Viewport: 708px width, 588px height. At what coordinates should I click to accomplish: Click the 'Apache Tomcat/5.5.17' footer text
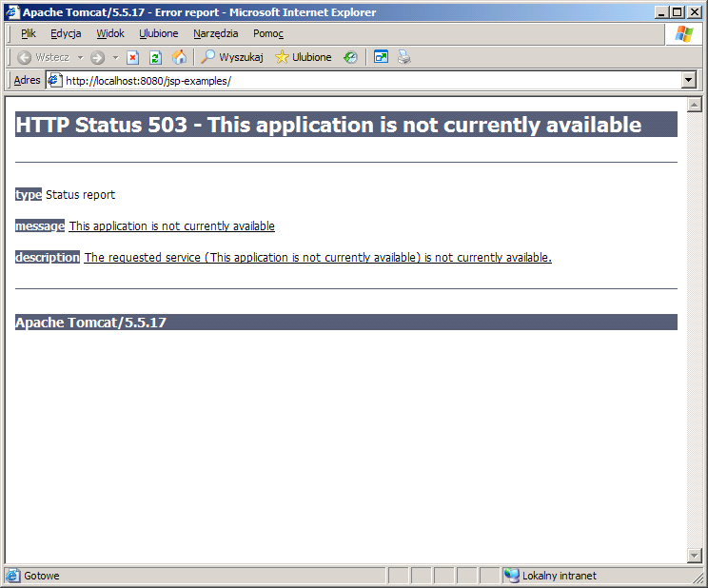click(x=90, y=323)
